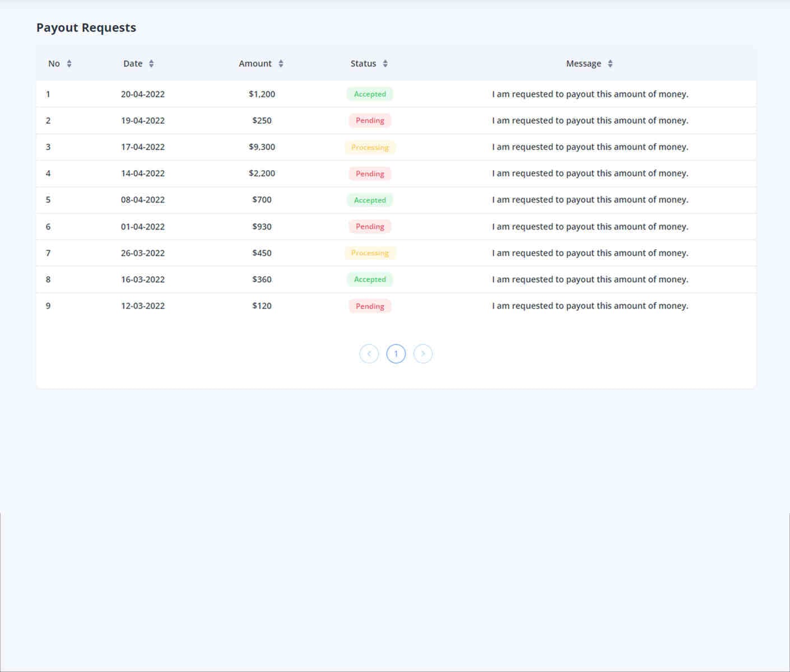Image resolution: width=790 pixels, height=672 pixels.
Task: Click the Accepted status badge on row 1
Action: click(370, 94)
